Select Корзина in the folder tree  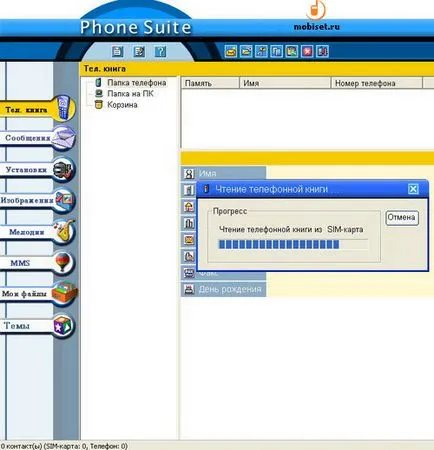tap(122, 105)
